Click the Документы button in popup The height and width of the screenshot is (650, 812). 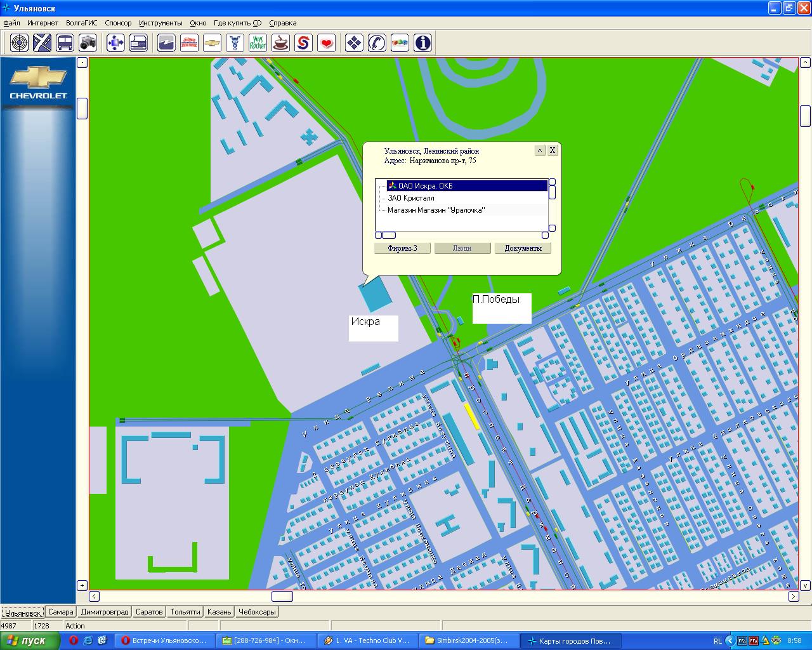[x=523, y=248]
